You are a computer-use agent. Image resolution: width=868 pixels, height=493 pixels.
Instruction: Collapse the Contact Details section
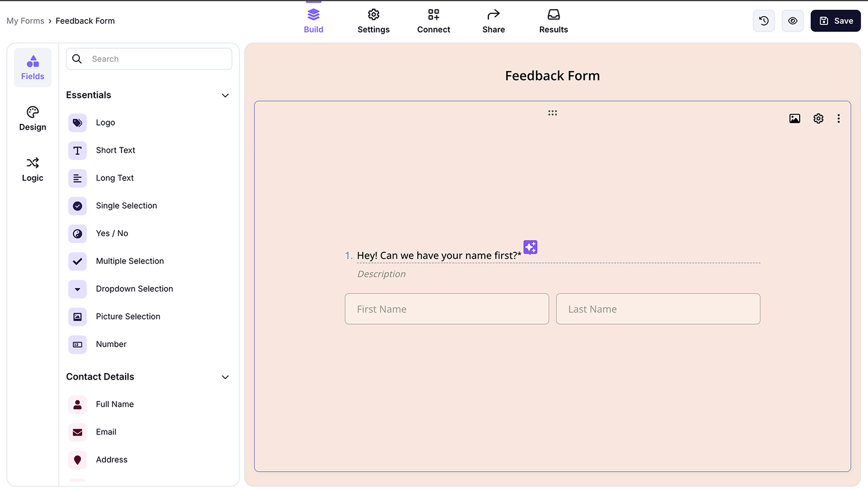click(225, 377)
